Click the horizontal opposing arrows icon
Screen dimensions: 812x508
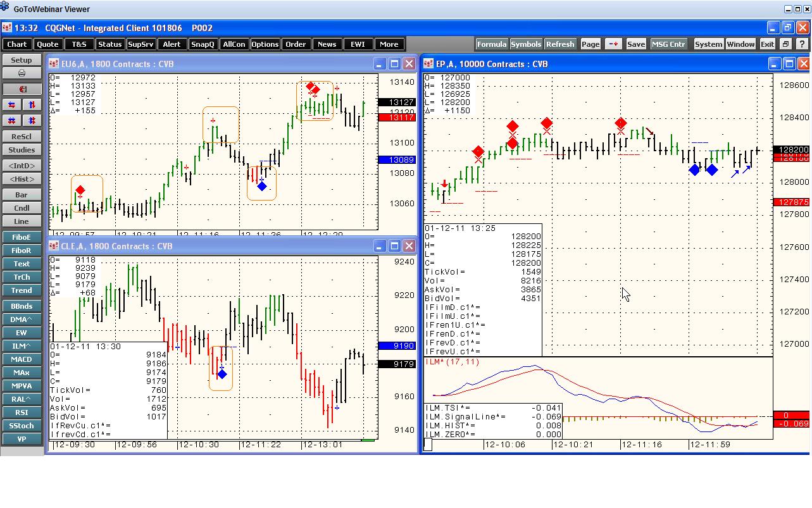point(12,104)
